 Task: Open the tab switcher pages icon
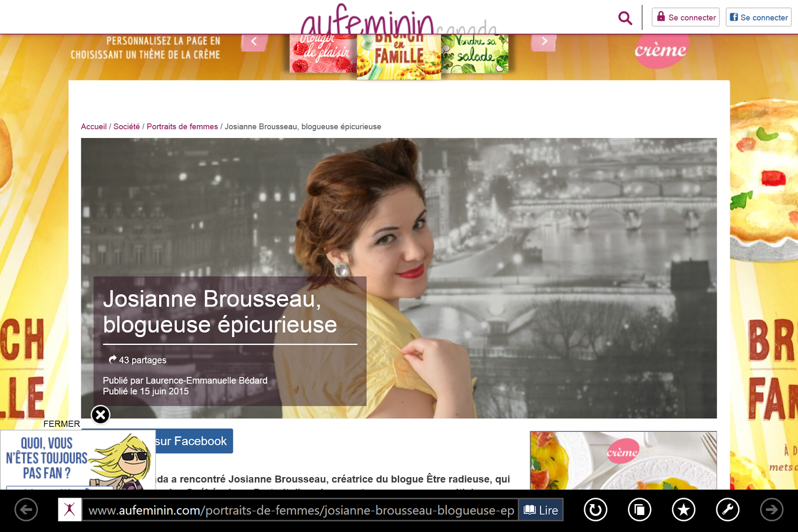point(639,510)
